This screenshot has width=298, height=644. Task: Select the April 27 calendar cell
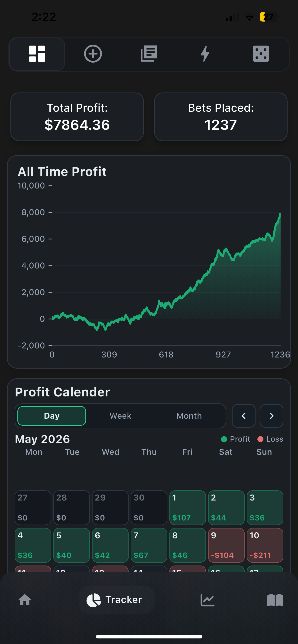(x=33, y=507)
